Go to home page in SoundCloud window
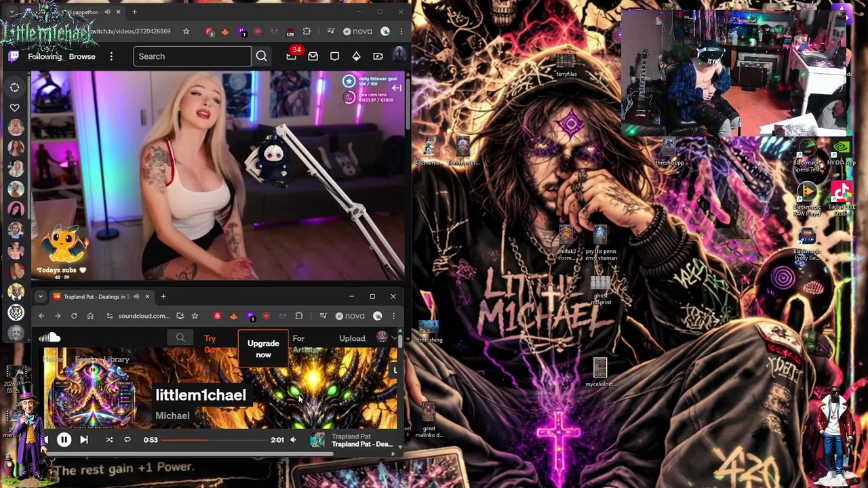 point(90,316)
